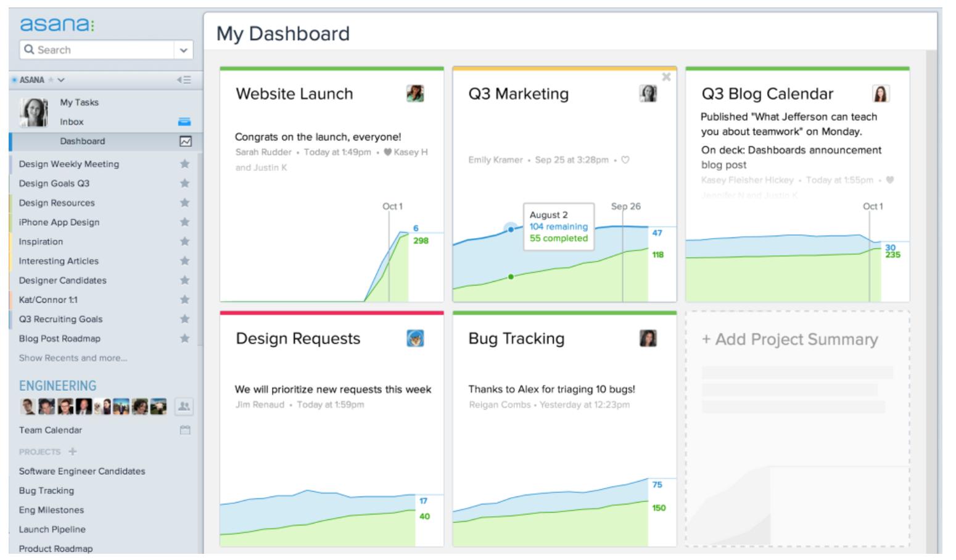
Task: Click the user profile photo in sidebar
Action: (34, 112)
